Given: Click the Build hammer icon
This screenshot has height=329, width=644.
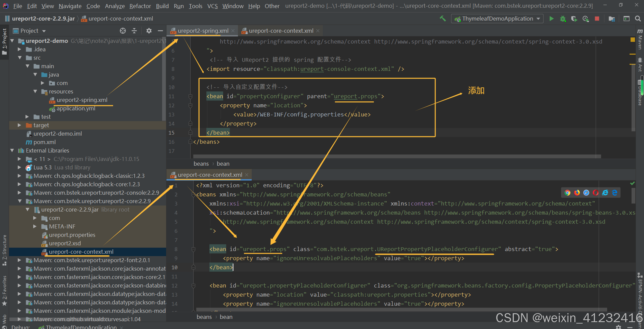Looking at the screenshot, I should coord(442,19).
